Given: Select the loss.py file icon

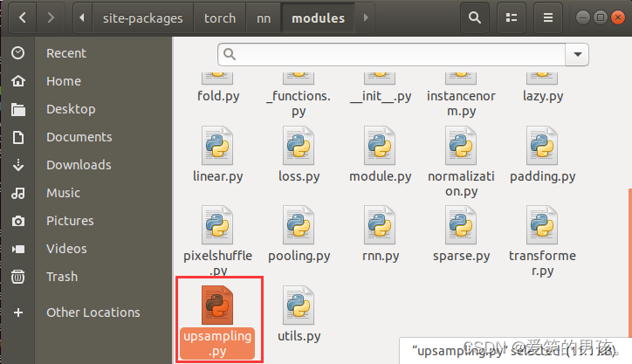Looking at the screenshot, I should coord(299,146).
